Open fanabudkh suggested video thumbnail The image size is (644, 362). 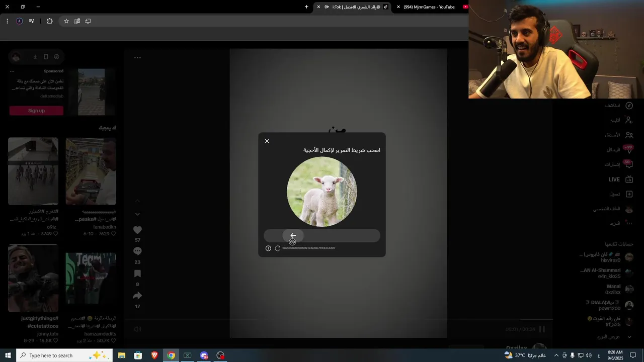[91, 171]
